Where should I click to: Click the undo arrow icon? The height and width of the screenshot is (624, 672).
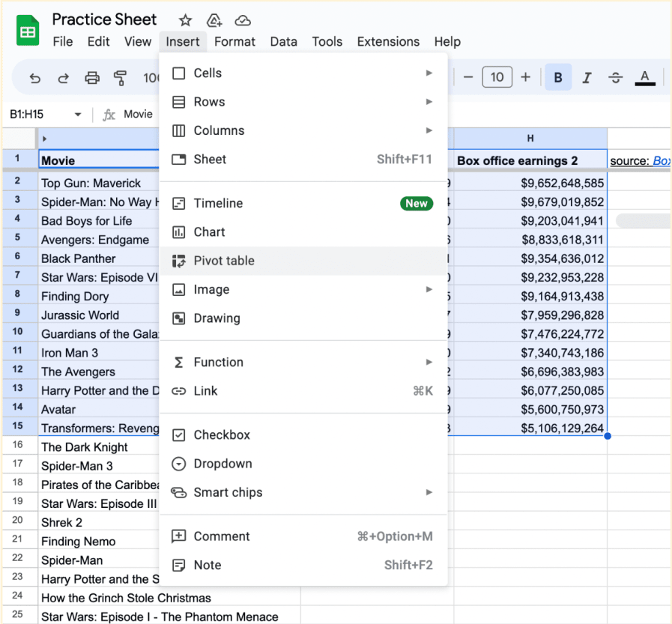pyautogui.click(x=35, y=78)
